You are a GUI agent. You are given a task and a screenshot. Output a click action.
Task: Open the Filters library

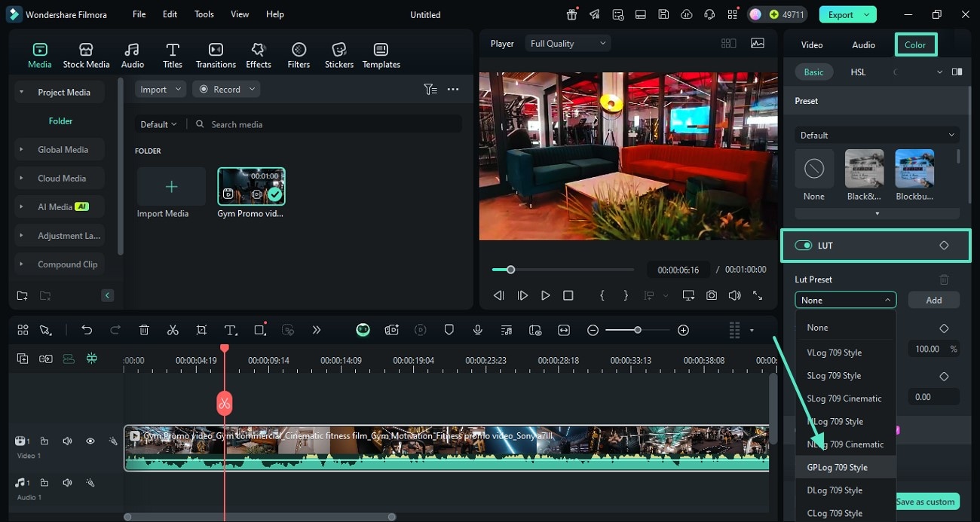299,55
